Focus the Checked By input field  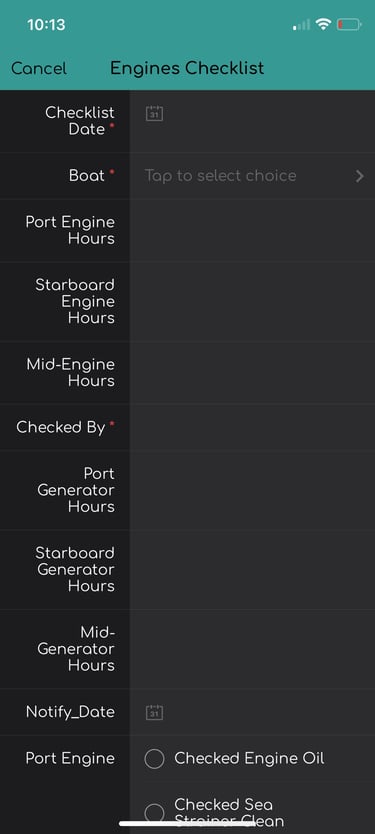pos(253,427)
